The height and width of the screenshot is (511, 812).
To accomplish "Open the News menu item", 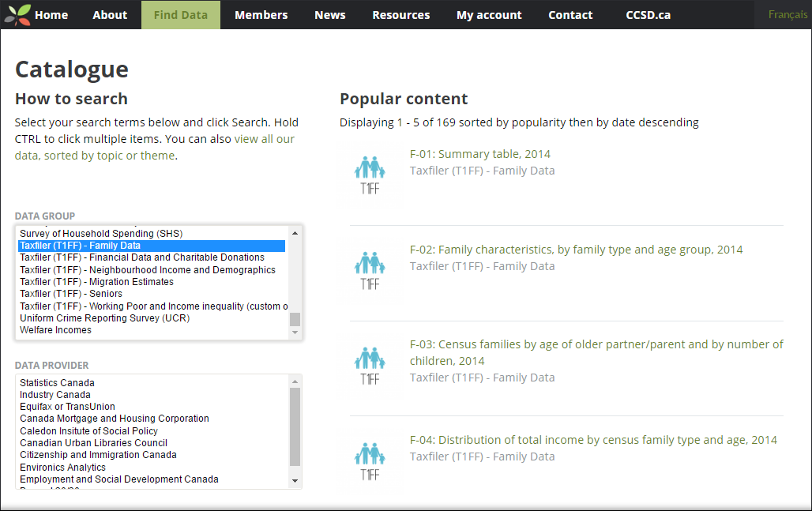I will point(330,15).
